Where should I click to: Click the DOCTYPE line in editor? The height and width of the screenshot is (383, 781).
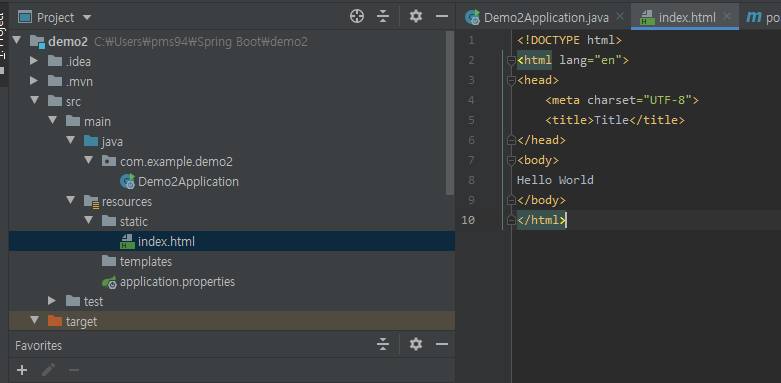(x=570, y=40)
